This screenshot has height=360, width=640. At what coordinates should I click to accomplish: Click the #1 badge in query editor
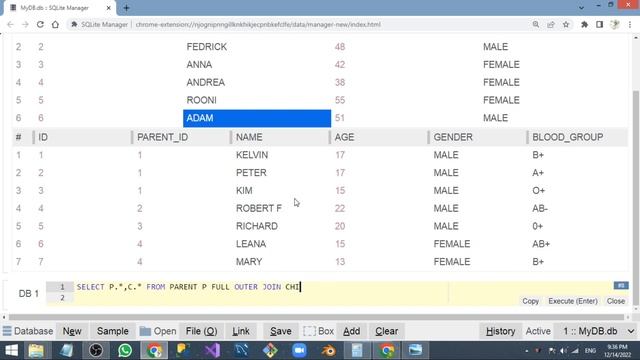pyautogui.click(x=621, y=285)
